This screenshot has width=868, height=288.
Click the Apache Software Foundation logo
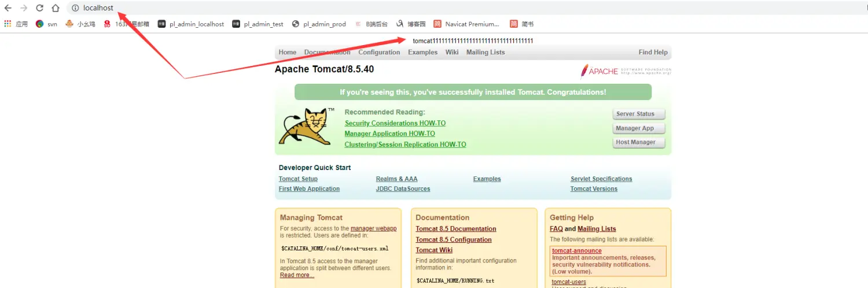[x=626, y=71]
